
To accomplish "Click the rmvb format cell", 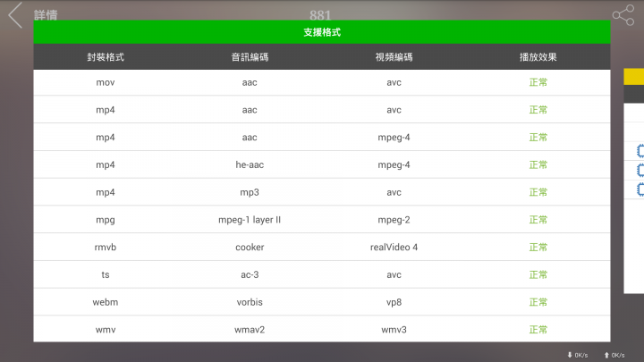I will tap(106, 248).
